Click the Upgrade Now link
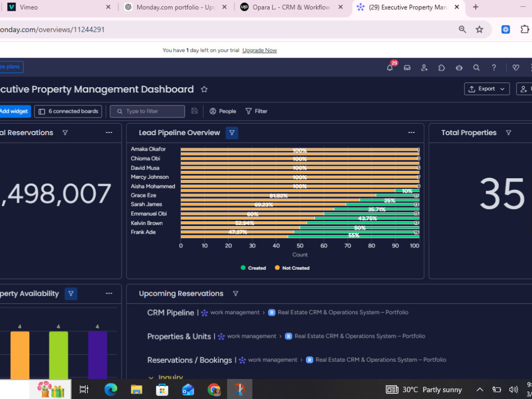This screenshot has width=532, height=399. pyautogui.click(x=260, y=50)
